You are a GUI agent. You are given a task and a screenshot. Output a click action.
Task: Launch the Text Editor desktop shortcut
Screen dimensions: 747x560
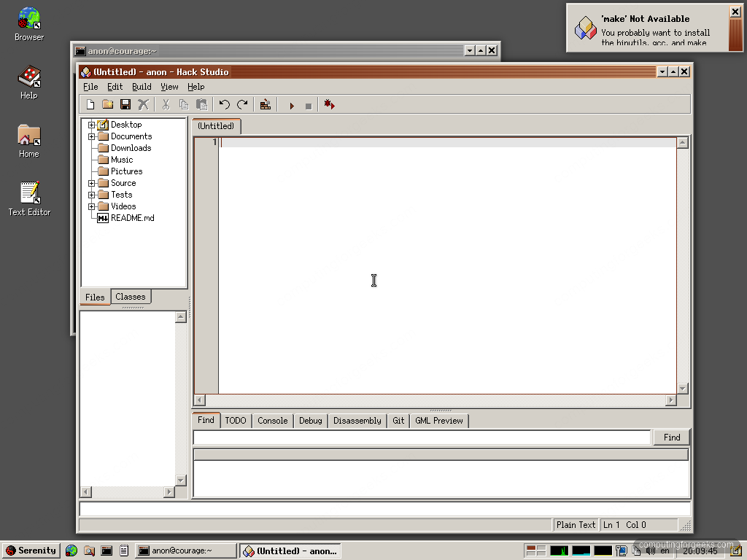(x=29, y=198)
